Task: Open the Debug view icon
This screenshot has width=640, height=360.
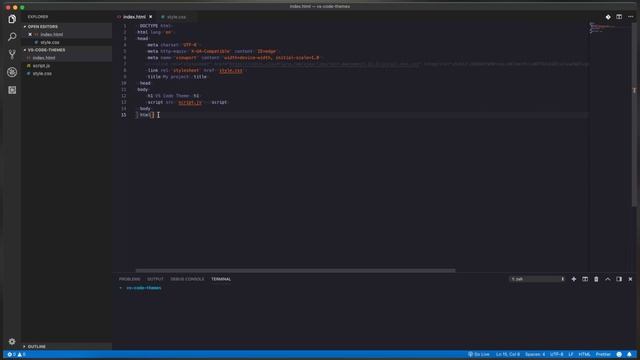Action: [x=12, y=72]
